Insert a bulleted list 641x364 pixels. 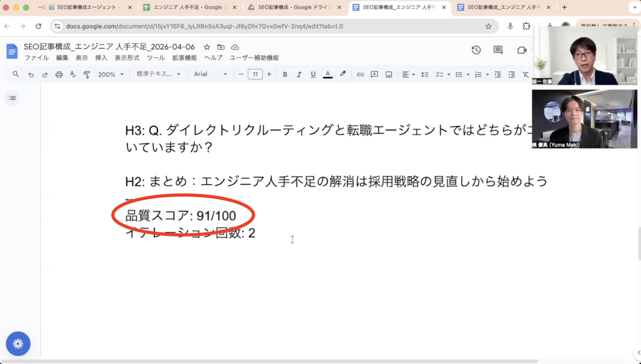(459, 74)
